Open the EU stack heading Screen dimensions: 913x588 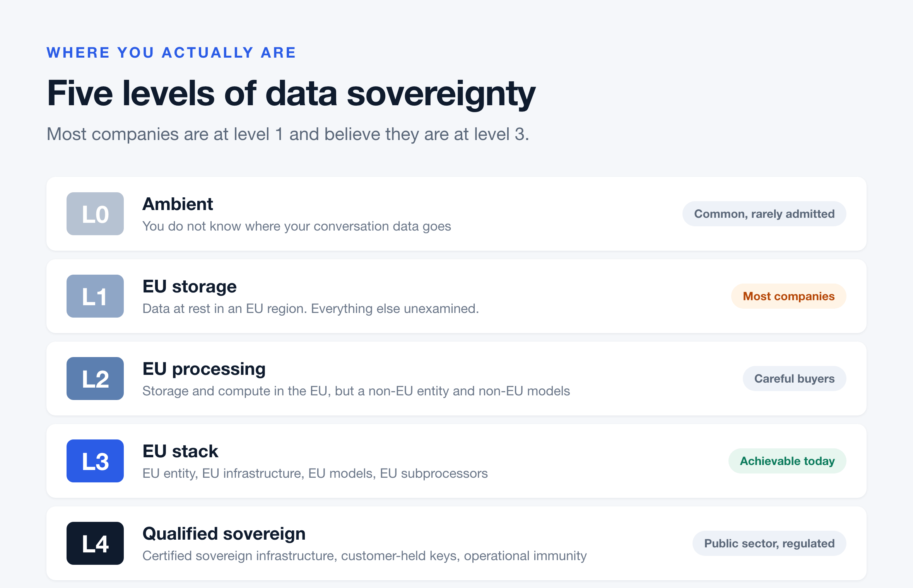click(x=180, y=451)
